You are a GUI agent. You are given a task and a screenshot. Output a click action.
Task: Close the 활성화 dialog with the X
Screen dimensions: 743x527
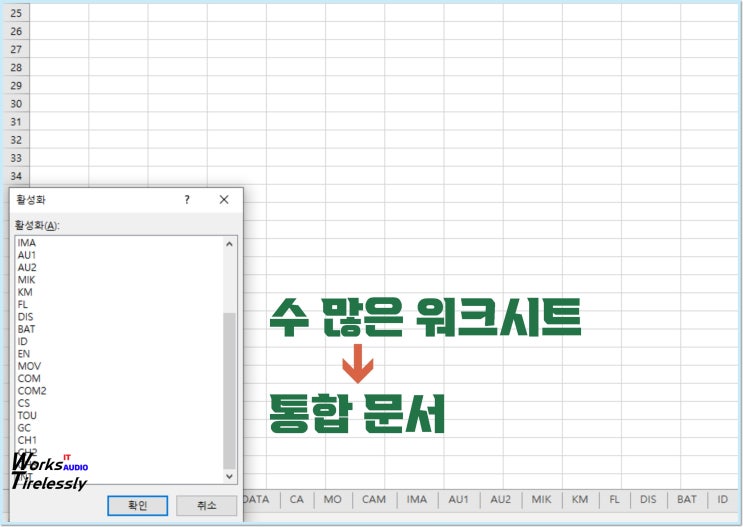pyautogui.click(x=224, y=200)
